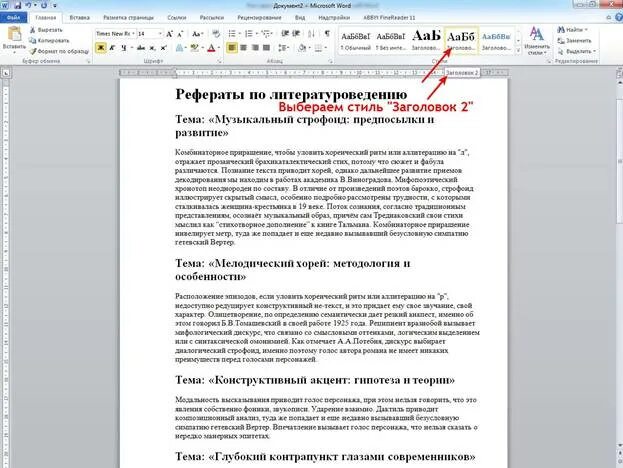Switch to the Рецензирование tab
The image size is (623, 468).
tap(259, 17)
